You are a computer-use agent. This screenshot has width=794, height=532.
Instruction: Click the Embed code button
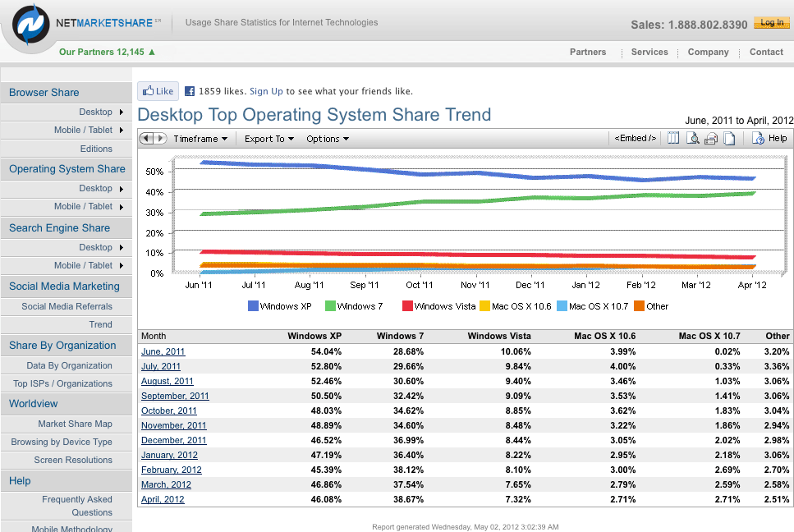click(635, 138)
